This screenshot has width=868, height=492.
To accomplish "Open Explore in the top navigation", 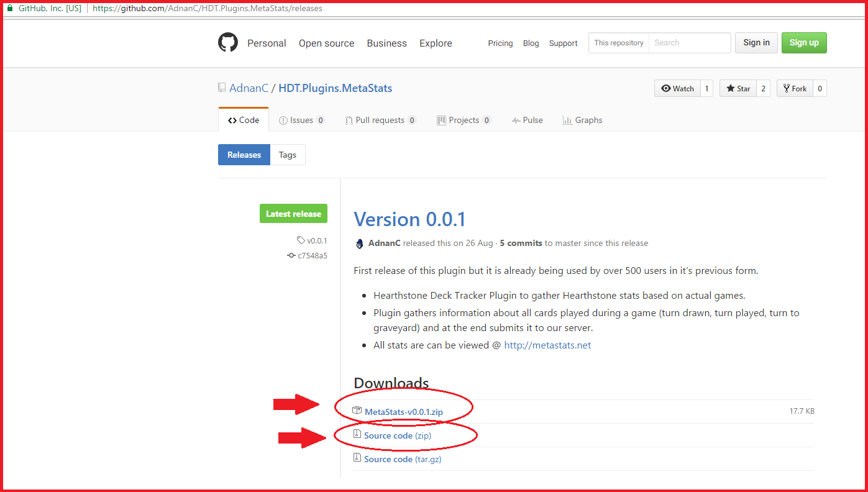I will (436, 43).
